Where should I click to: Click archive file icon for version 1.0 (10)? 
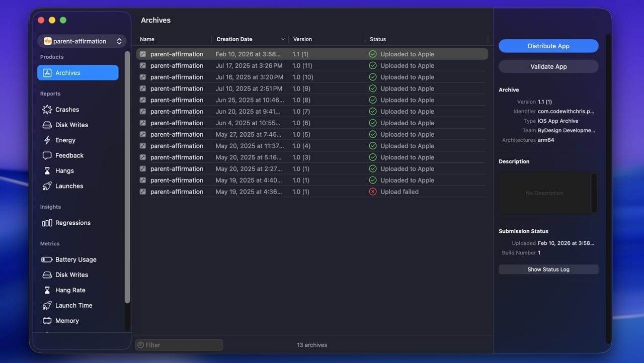coord(143,77)
